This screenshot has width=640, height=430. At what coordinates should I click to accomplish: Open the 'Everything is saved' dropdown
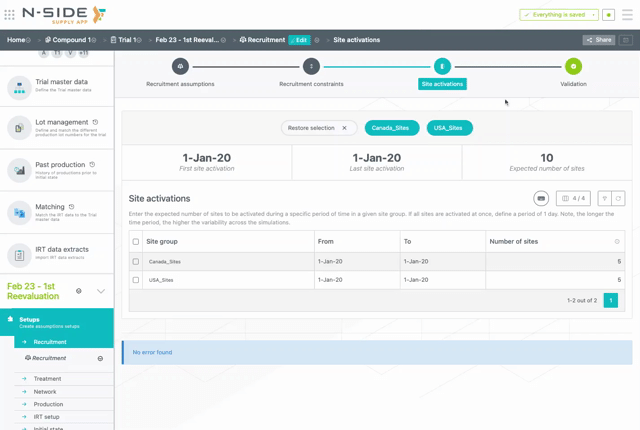(559, 15)
